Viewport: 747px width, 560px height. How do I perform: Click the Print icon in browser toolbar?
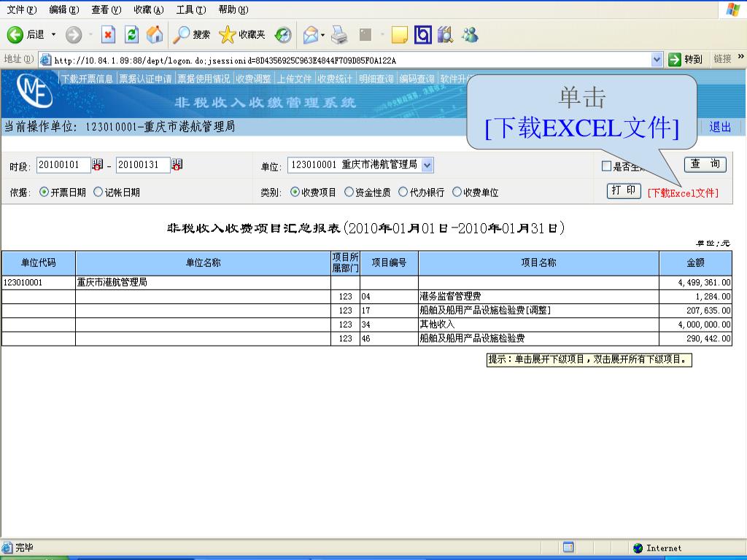point(339,34)
